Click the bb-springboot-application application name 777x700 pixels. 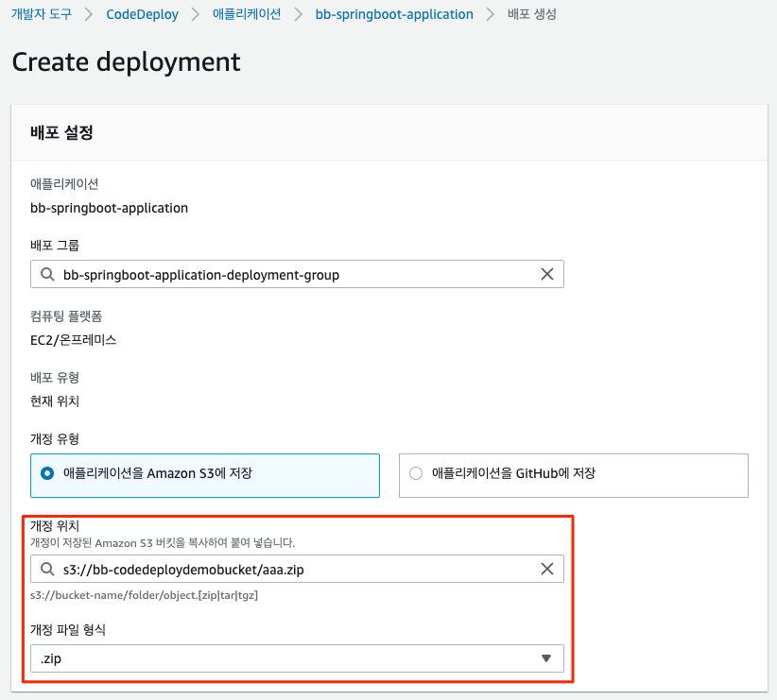tap(109, 208)
